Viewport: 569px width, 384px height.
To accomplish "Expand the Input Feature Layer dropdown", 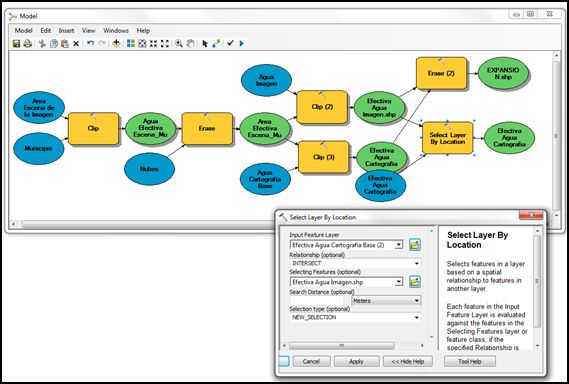I will tap(399, 245).
